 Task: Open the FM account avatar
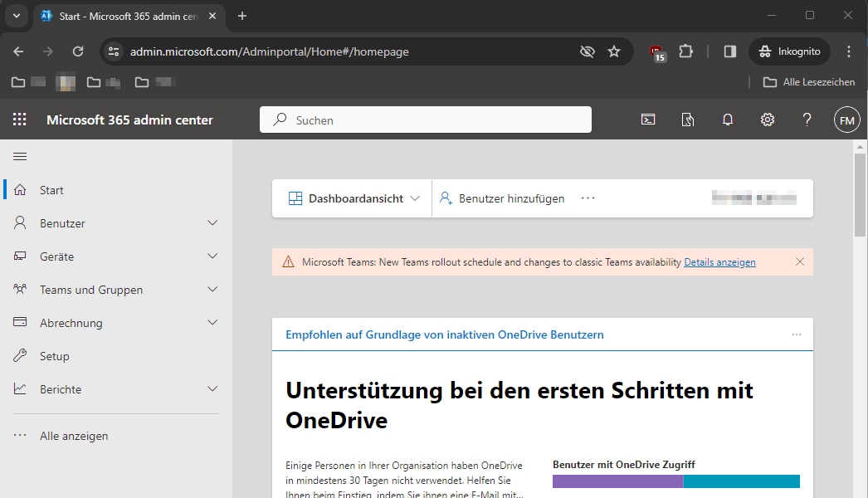(x=847, y=120)
